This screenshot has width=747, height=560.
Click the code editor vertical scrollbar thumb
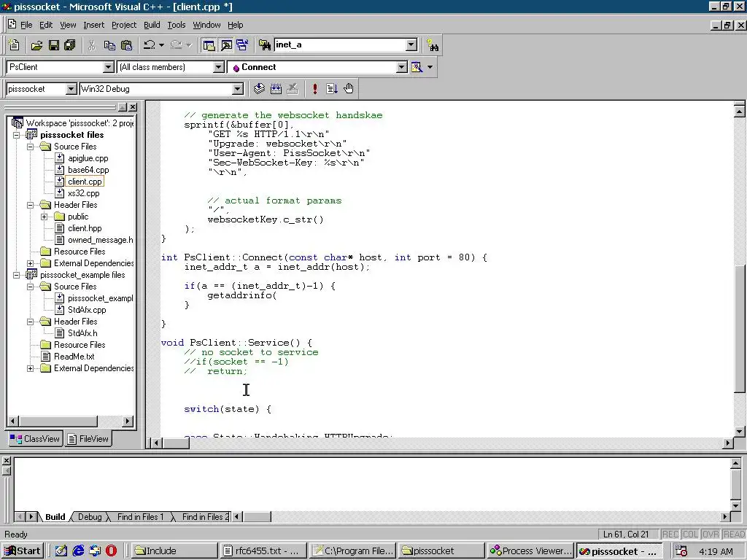pyautogui.click(x=740, y=329)
